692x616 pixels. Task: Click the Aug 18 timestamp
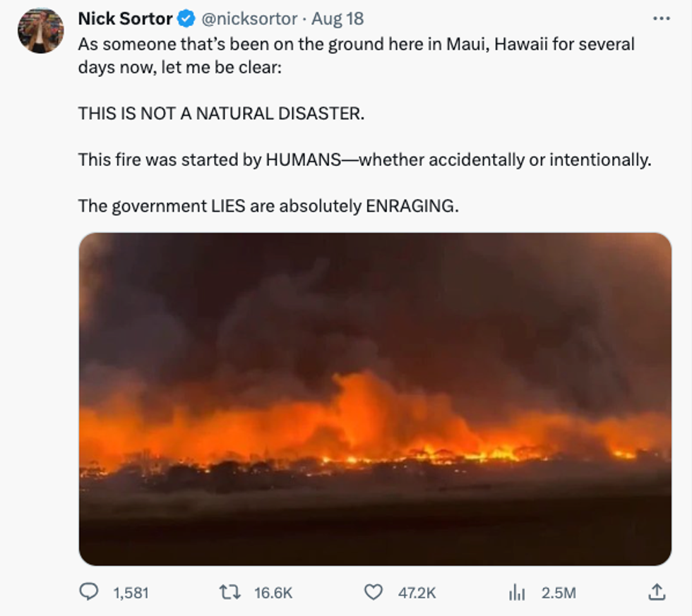(x=337, y=18)
